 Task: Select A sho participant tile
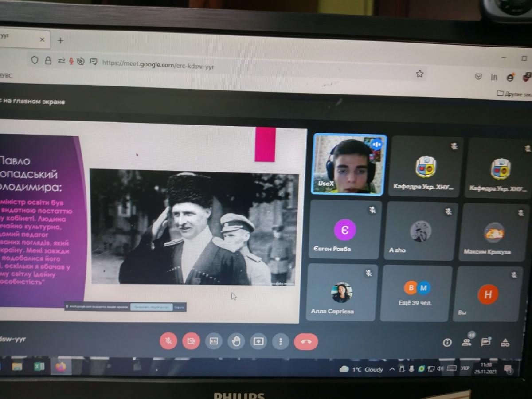click(x=419, y=231)
